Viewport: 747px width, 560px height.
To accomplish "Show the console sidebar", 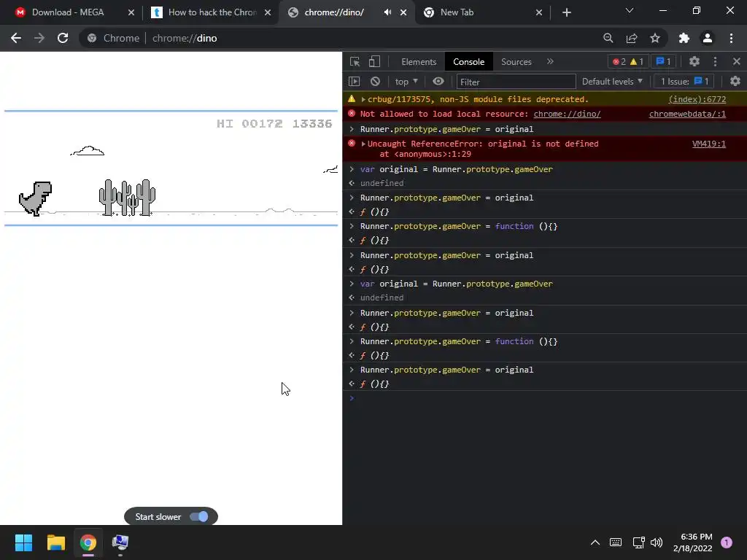I will [354, 82].
